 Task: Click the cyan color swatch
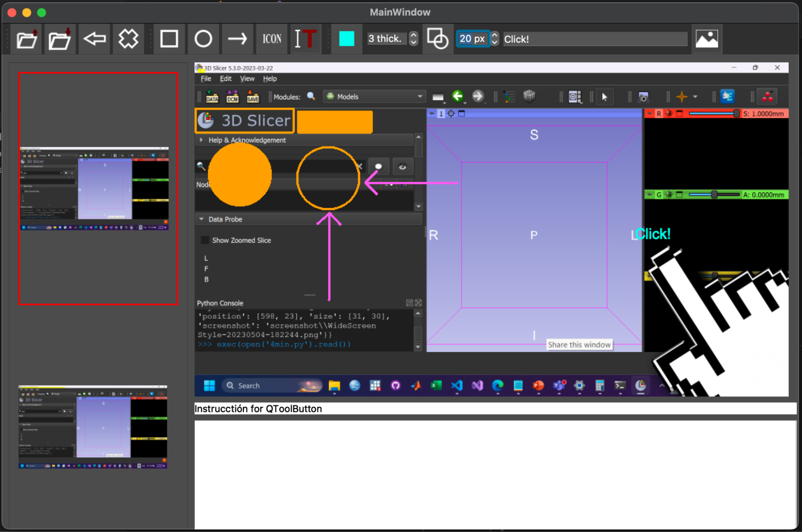(x=346, y=39)
